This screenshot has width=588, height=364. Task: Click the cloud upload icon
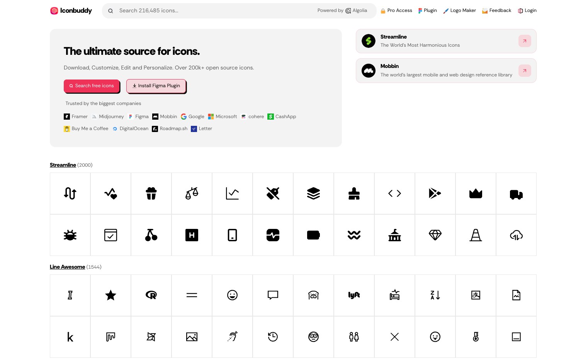[516, 235]
